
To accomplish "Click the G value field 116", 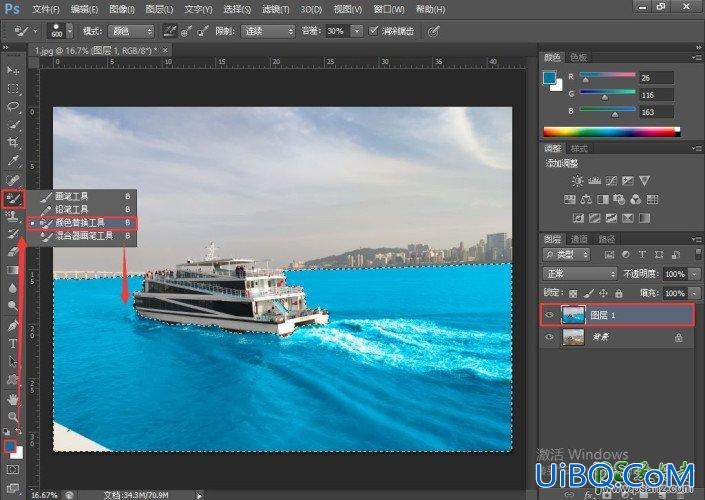I will click(656, 95).
